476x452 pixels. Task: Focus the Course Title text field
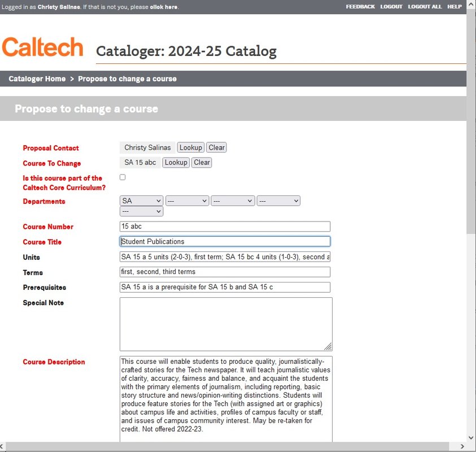point(225,242)
